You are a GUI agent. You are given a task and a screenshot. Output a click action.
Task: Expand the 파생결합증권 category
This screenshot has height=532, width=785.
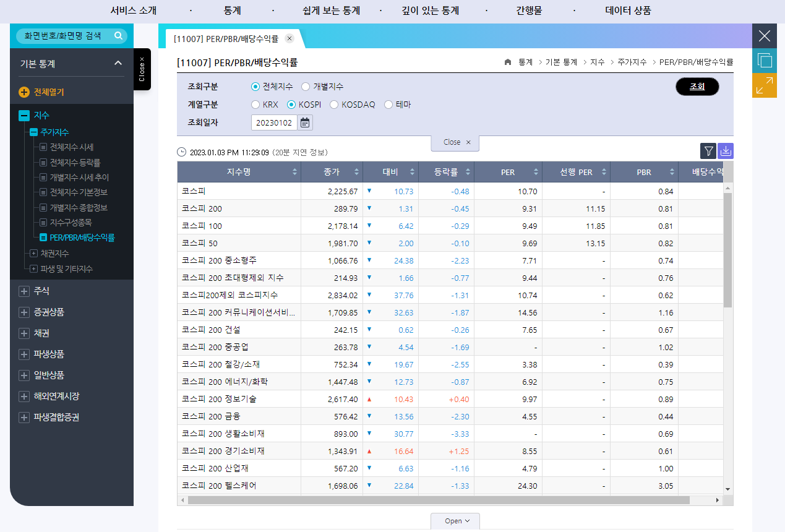tap(24, 418)
